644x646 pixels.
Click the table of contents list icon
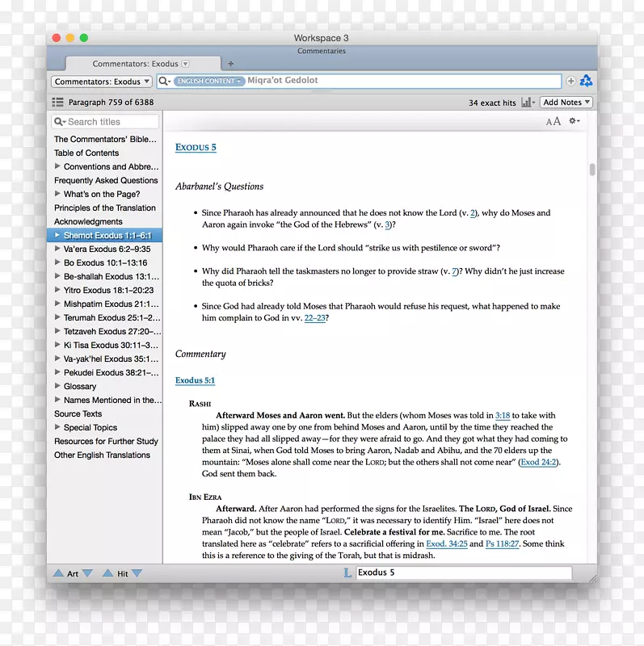pos(57,103)
